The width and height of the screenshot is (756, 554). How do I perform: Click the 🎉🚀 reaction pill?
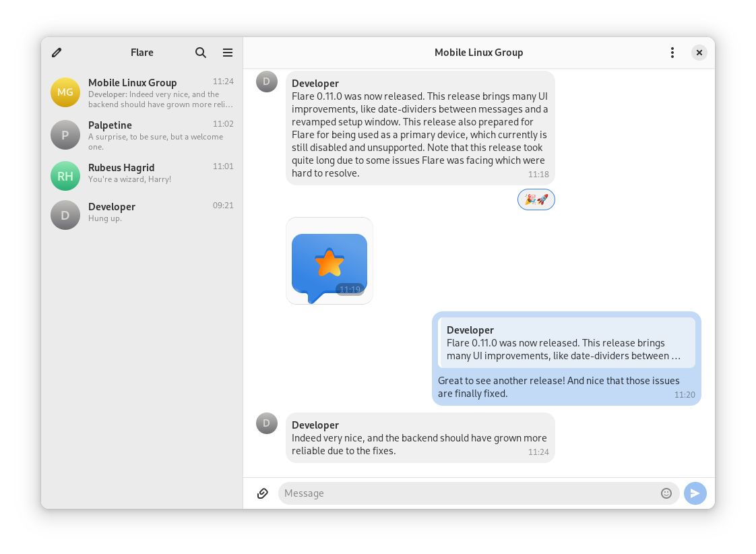pyautogui.click(x=536, y=199)
